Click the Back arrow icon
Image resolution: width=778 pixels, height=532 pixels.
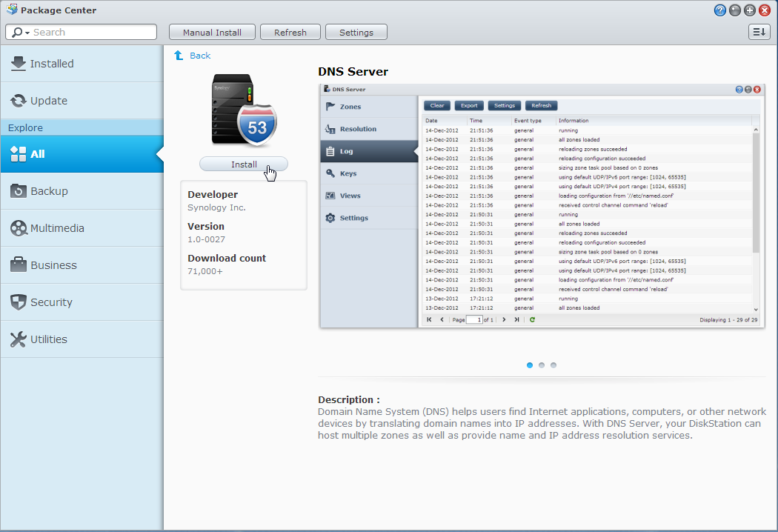(179, 56)
